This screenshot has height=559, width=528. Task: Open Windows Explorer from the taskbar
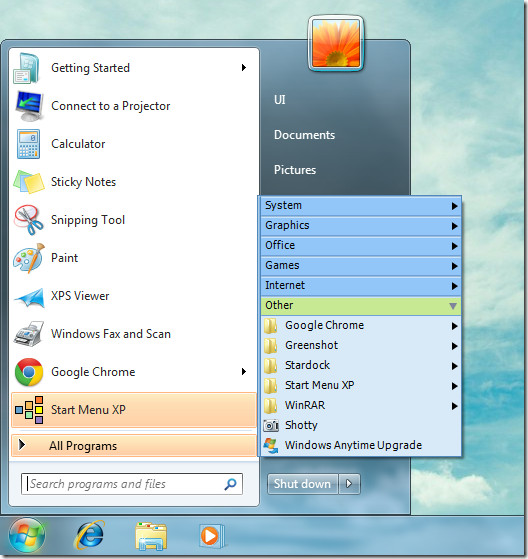coord(151,536)
